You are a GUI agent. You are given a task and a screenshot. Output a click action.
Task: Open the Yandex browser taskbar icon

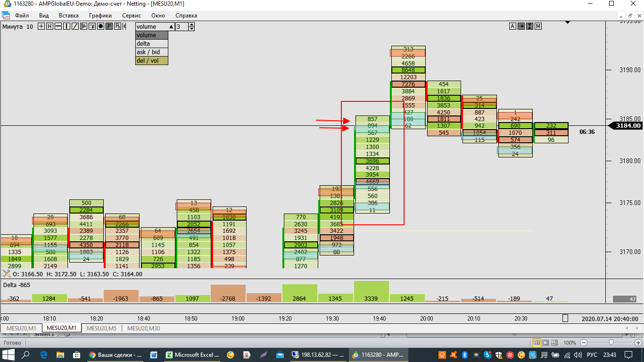[x=246, y=355]
